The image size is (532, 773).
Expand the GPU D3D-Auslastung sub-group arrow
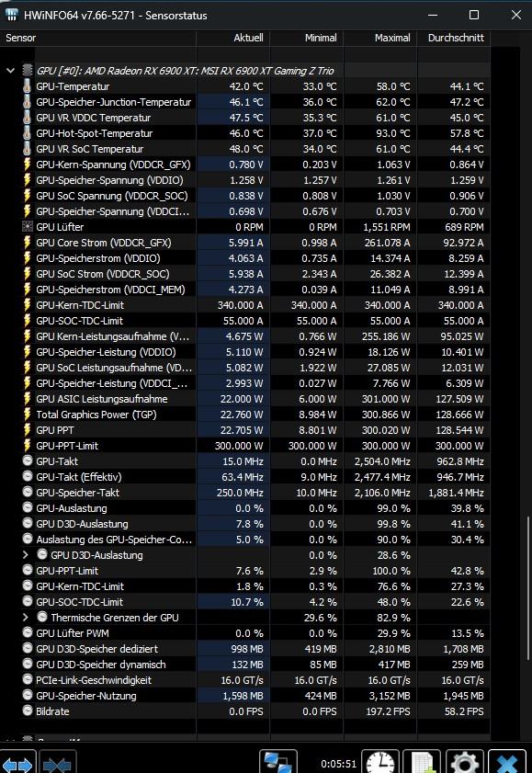(x=26, y=554)
